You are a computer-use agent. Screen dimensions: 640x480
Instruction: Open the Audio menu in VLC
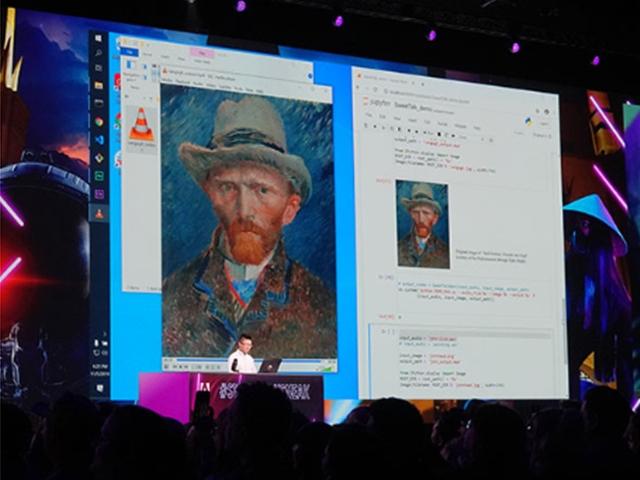(198, 84)
